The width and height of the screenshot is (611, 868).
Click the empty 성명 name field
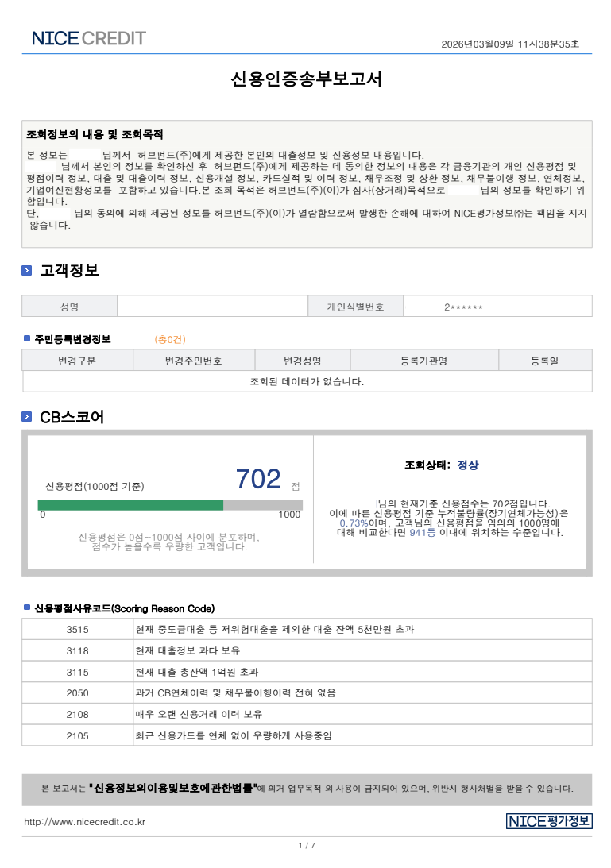(216, 307)
